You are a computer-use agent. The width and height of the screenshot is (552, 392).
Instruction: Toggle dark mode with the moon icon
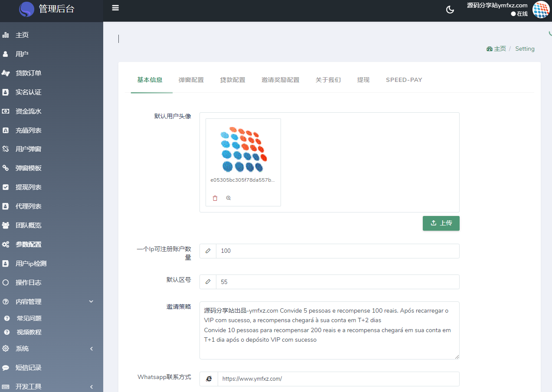pos(450,10)
